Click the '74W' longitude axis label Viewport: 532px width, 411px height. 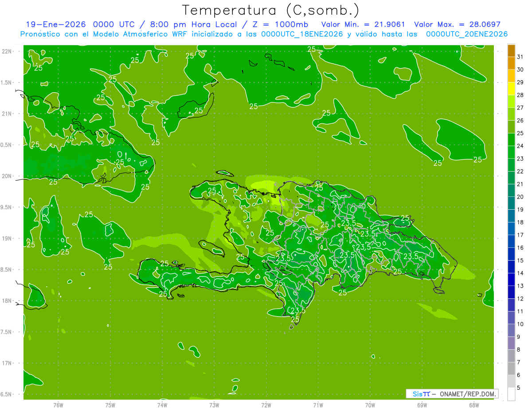[162, 405]
